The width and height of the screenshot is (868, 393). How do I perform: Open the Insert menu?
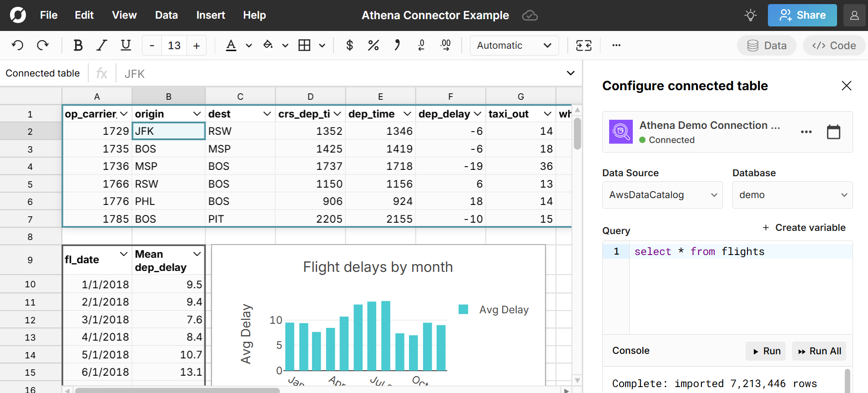[211, 15]
